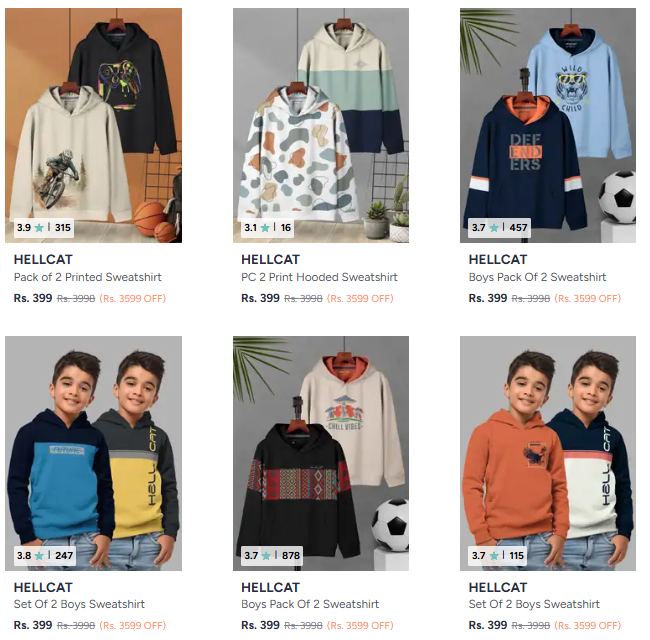Open Set Of 2 Boys Sweatshirt under blue-yellow image
650x640 pixels.
coord(79,604)
